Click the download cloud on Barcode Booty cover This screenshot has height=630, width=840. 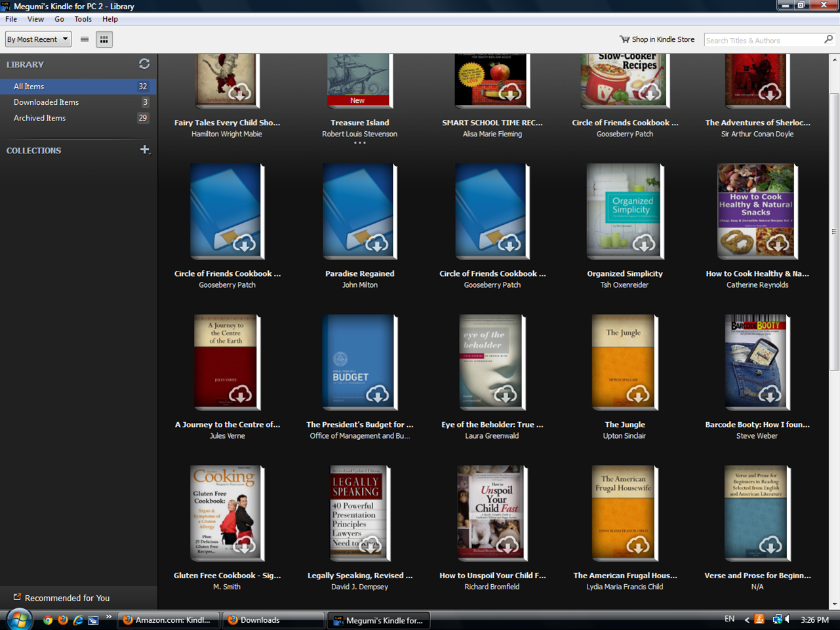(770, 394)
